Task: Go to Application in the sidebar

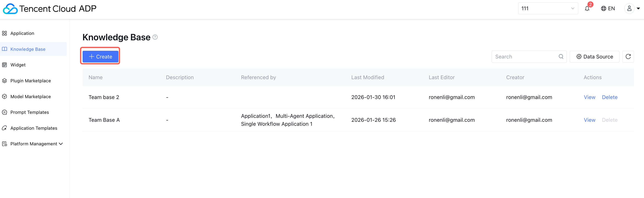Action: point(22,33)
